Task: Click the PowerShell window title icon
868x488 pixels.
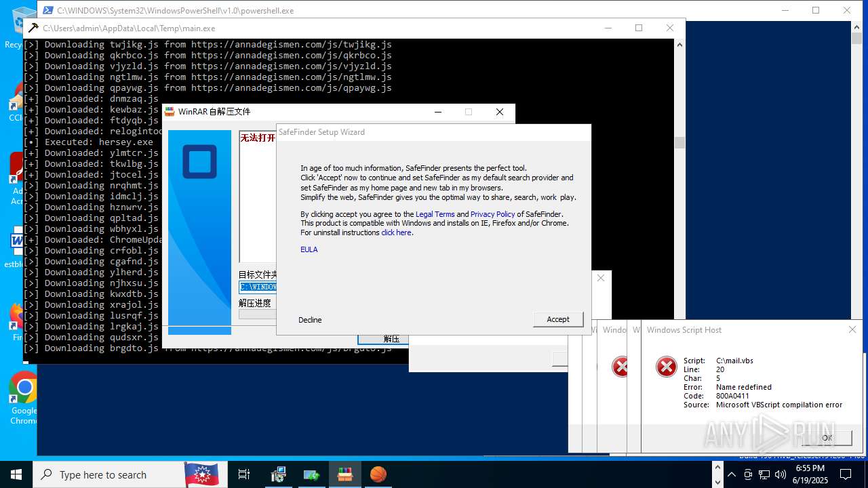Action: (47, 11)
